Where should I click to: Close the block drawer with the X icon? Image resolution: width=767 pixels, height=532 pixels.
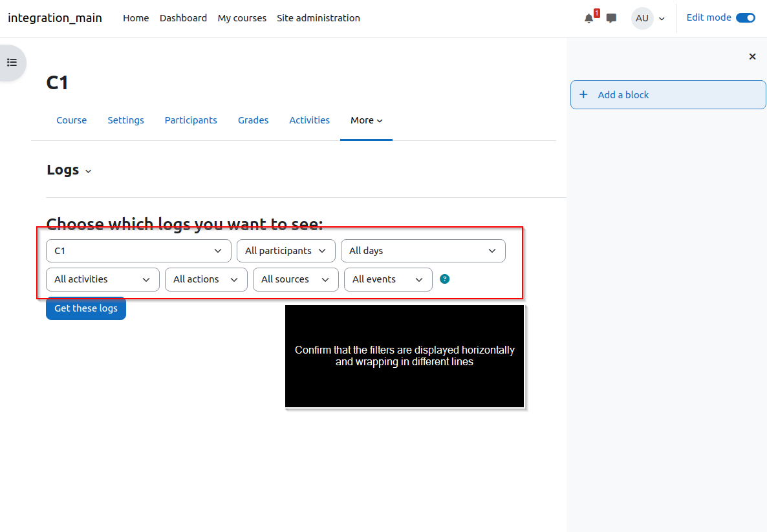point(752,57)
